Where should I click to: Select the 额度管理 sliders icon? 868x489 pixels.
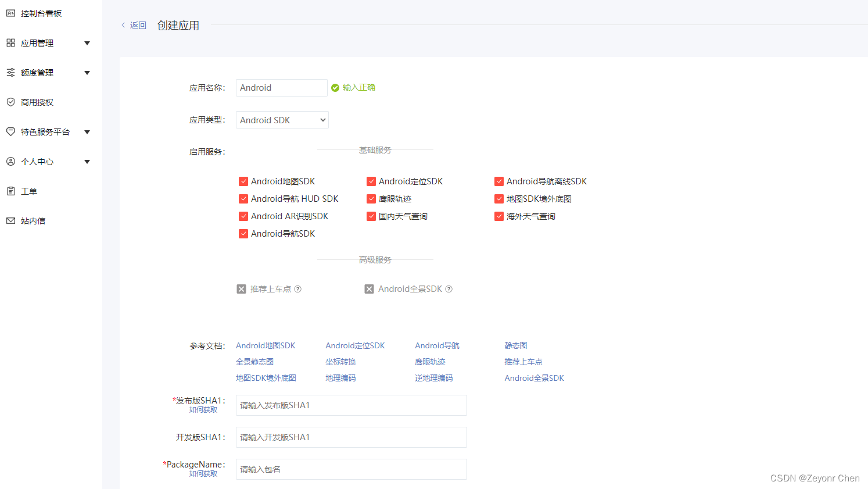click(x=10, y=72)
